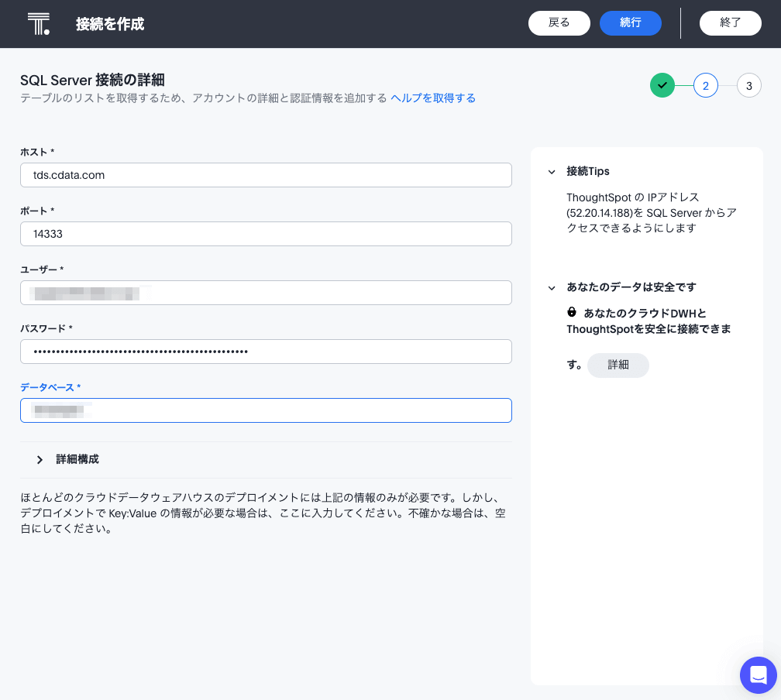
Task: Click the step 3 circle indicator
Action: (748, 86)
